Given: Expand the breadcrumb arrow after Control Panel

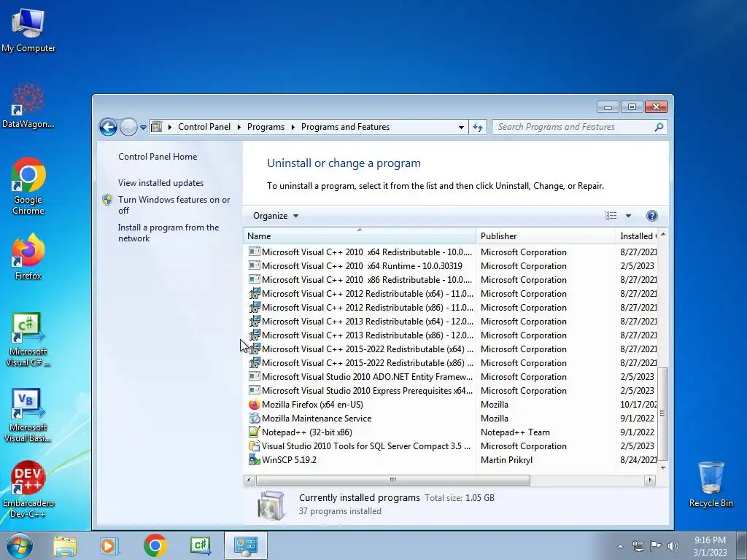Looking at the screenshot, I should click(239, 127).
